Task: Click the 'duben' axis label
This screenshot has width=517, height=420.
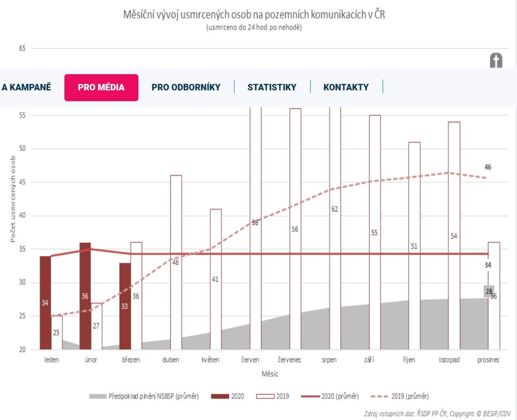Action: click(x=171, y=360)
